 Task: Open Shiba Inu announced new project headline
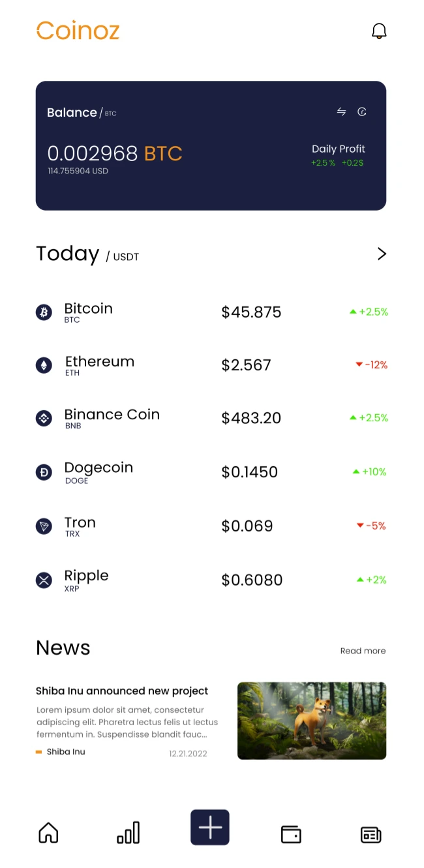[x=122, y=691]
